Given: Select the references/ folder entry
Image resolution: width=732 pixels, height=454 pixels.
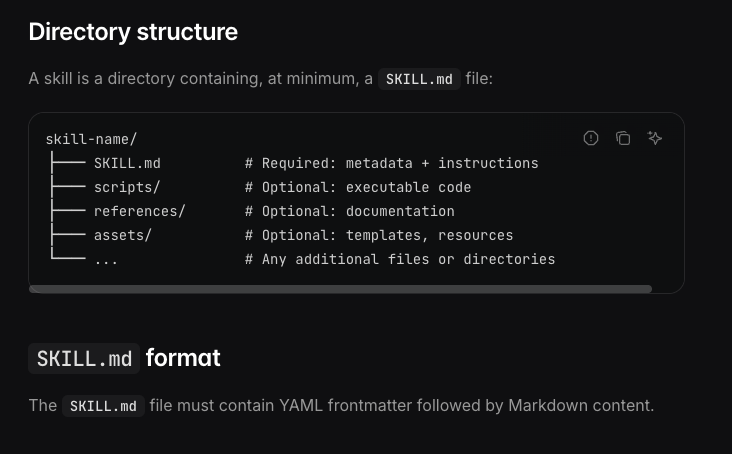Looking at the screenshot, I should click(139, 211).
